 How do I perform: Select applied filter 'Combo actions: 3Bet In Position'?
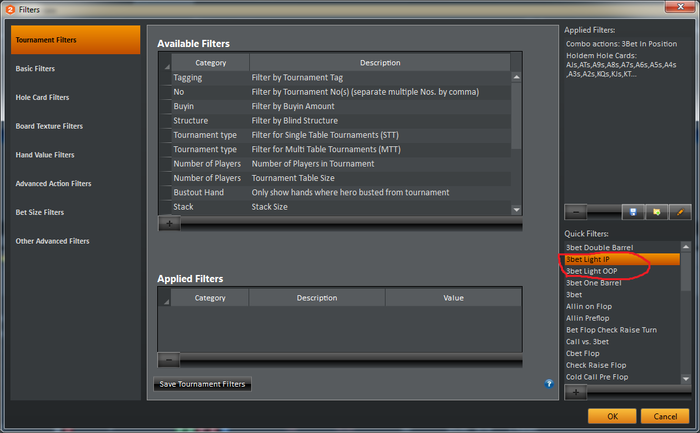tap(621, 44)
